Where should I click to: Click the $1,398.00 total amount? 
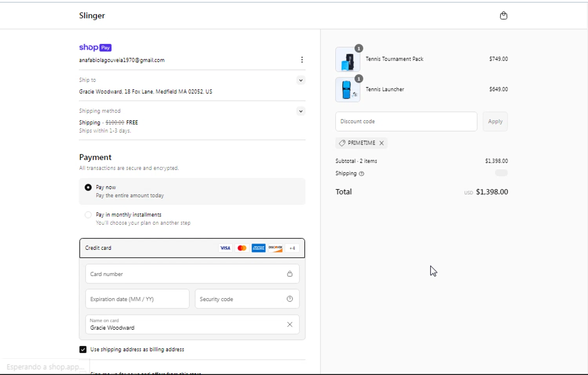pyautogui.click(x=492, y=192)
